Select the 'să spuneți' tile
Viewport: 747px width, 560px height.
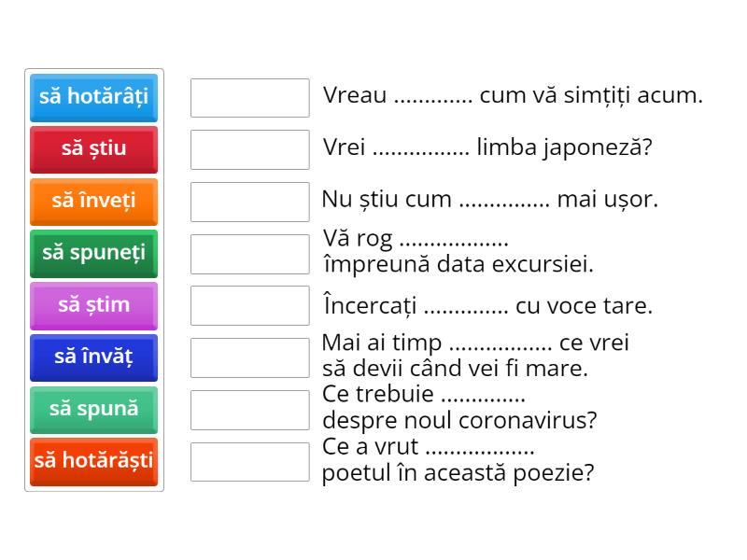(x=93, y=253)
